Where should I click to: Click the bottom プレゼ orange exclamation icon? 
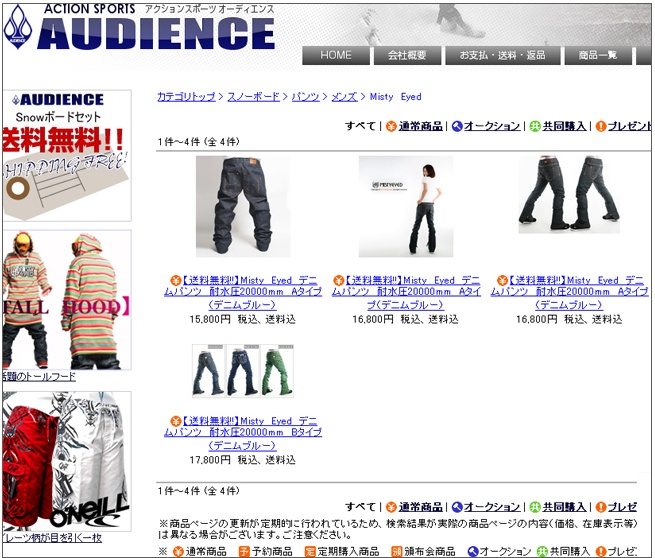tap(601, 507)
